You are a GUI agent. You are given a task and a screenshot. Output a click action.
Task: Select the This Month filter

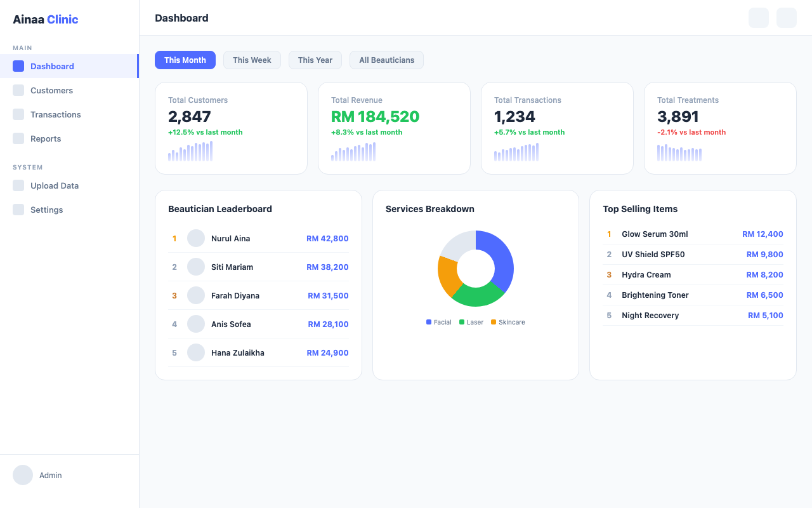pos(185,60)
